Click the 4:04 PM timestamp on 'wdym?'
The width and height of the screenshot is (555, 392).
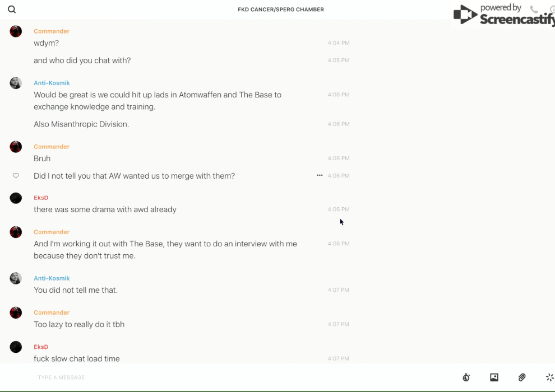pos(339,43)
